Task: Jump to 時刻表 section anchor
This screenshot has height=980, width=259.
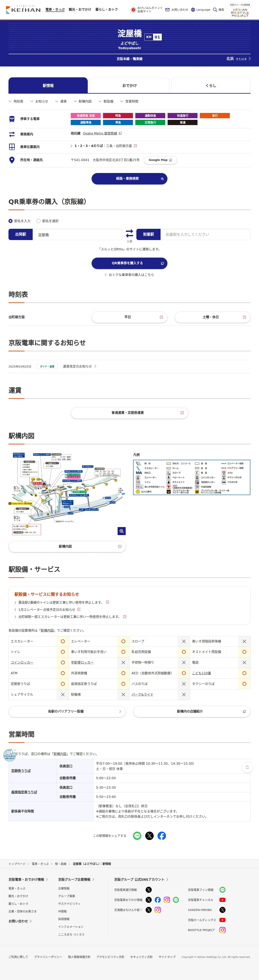Action: [x=16, y=101]
